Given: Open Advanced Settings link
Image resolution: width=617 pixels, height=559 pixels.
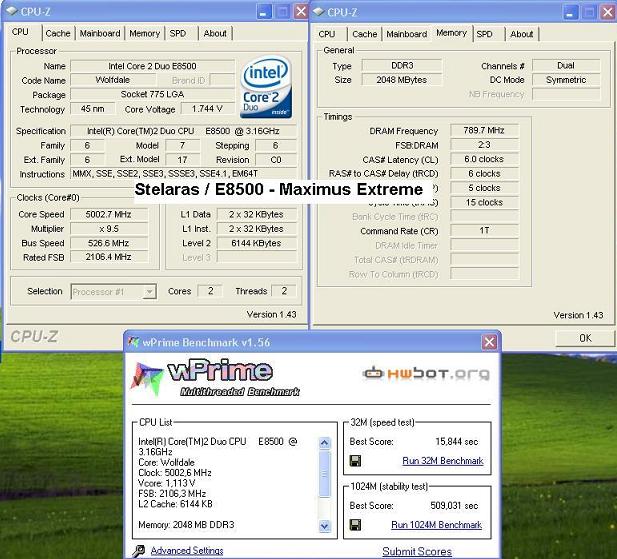Looking at the screenshot, I should [187, 551].
